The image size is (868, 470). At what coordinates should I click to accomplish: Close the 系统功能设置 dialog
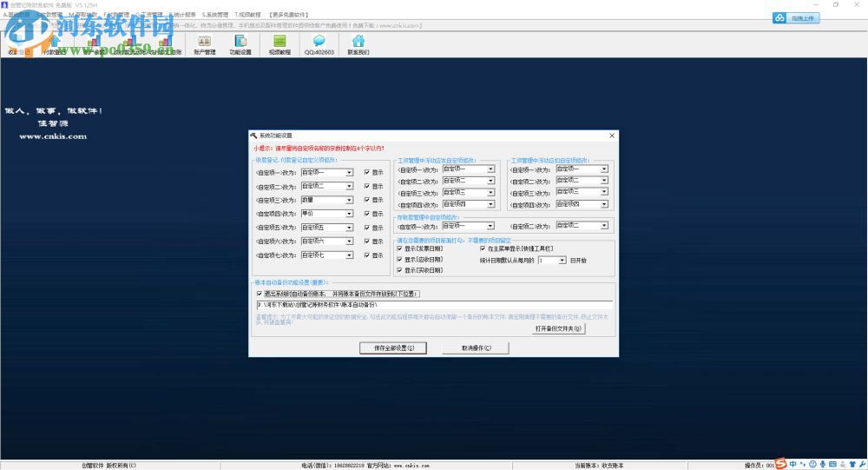tap(612, 136)
